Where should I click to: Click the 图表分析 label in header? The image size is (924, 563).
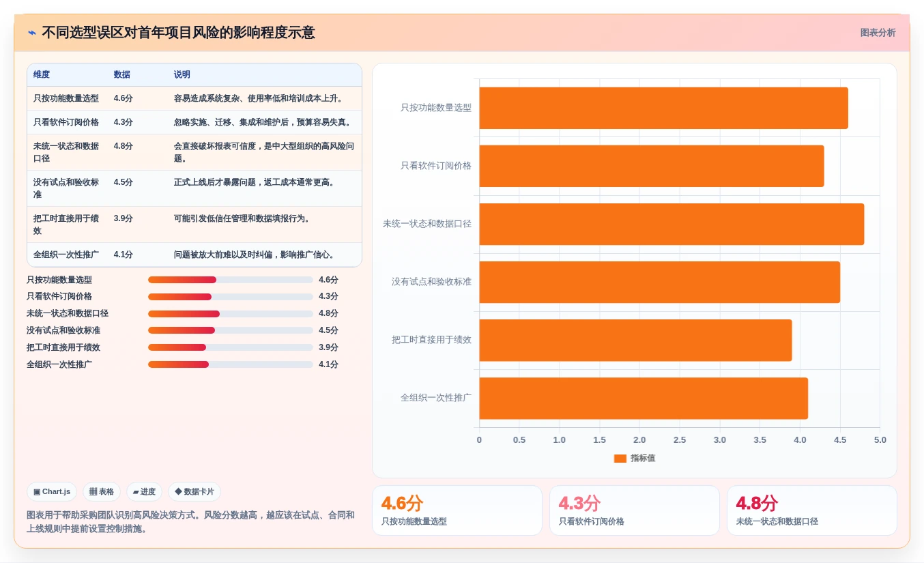click(878, 33)
